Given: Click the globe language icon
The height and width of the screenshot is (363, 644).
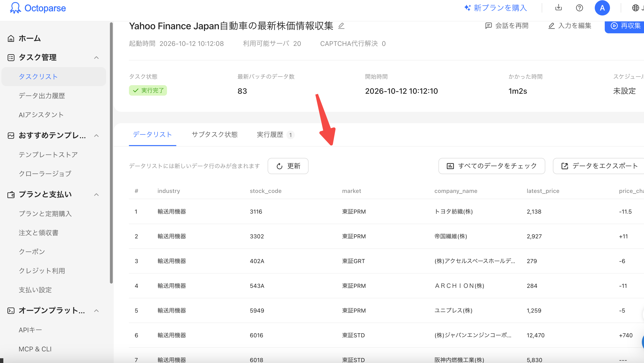Looking at the screenshot, I should coord(635,8).
